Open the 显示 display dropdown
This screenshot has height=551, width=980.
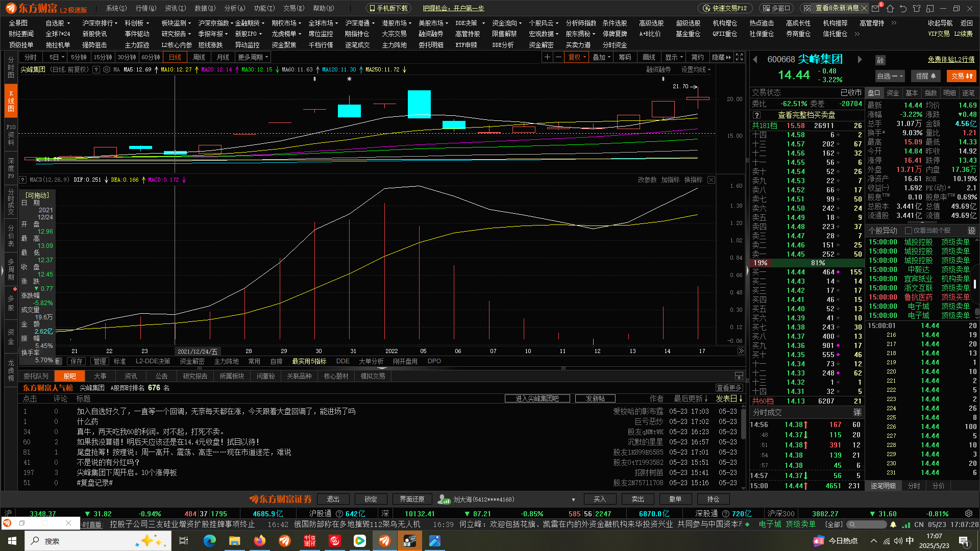(673, 57)
